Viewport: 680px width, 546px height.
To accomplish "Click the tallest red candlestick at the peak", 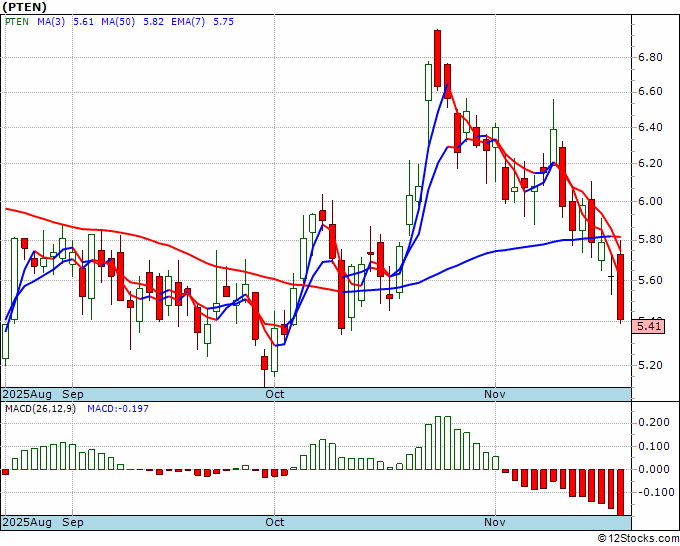I will (438, 58).
